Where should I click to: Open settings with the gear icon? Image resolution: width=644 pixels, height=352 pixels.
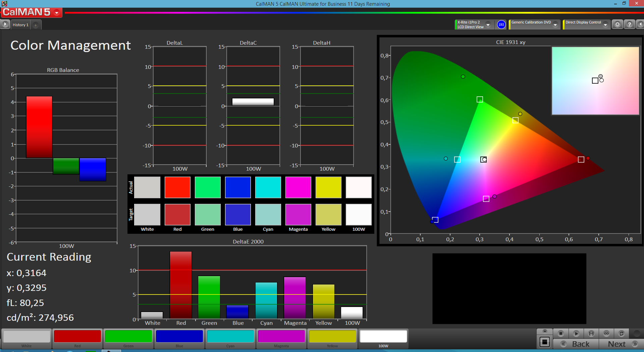click(x=617, y=24)
